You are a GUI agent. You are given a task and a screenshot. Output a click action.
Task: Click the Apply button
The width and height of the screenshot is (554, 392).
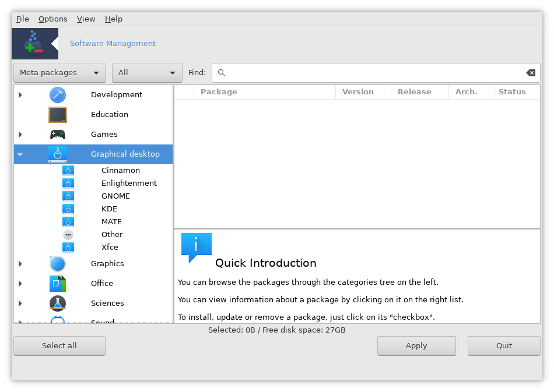(x=416, y=346)
